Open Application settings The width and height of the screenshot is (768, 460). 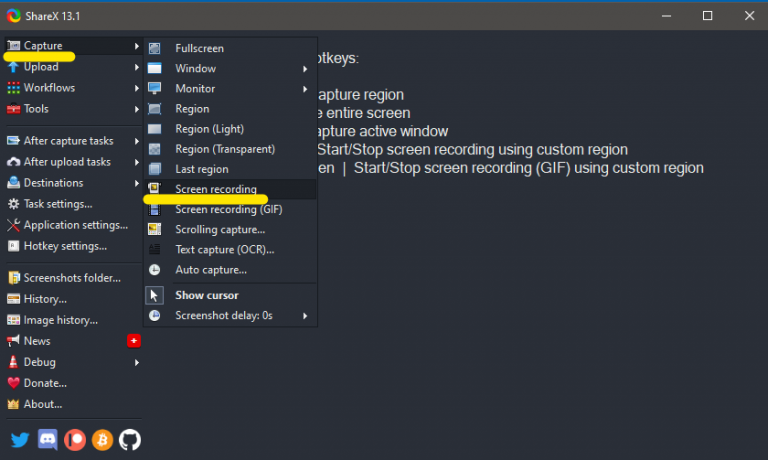[x=75, y=225]
